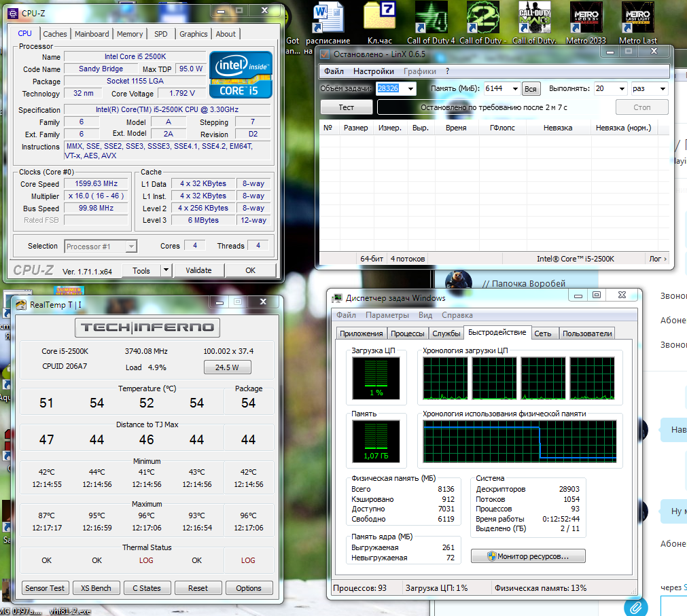Open Монитор ресурсов in Task Manager
Viewport: 687px width, 616px height.
528,556
